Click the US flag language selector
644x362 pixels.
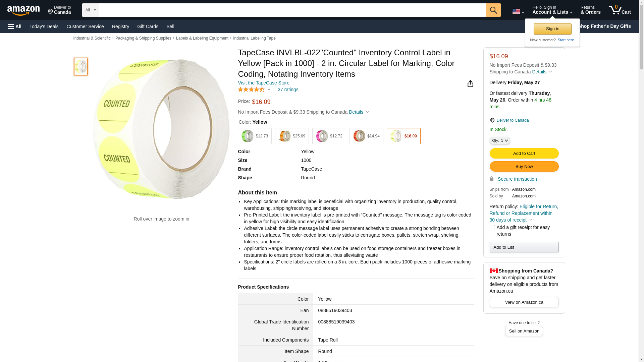click(x=518, y=11)
